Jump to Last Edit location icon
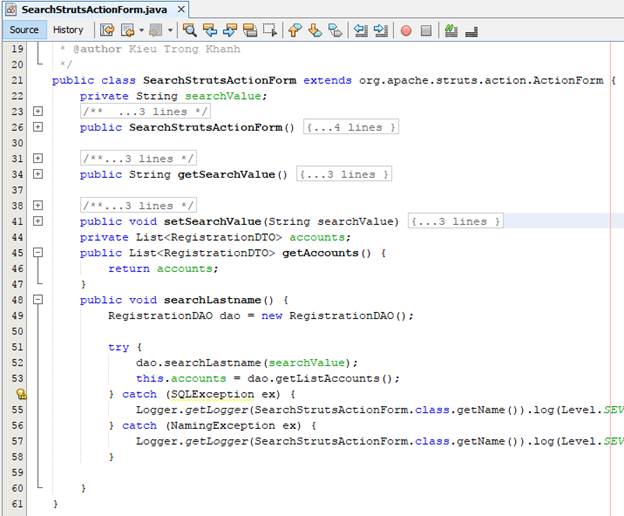Image resolution: width=624 pixels, height=516 pixels. point(107,30)
